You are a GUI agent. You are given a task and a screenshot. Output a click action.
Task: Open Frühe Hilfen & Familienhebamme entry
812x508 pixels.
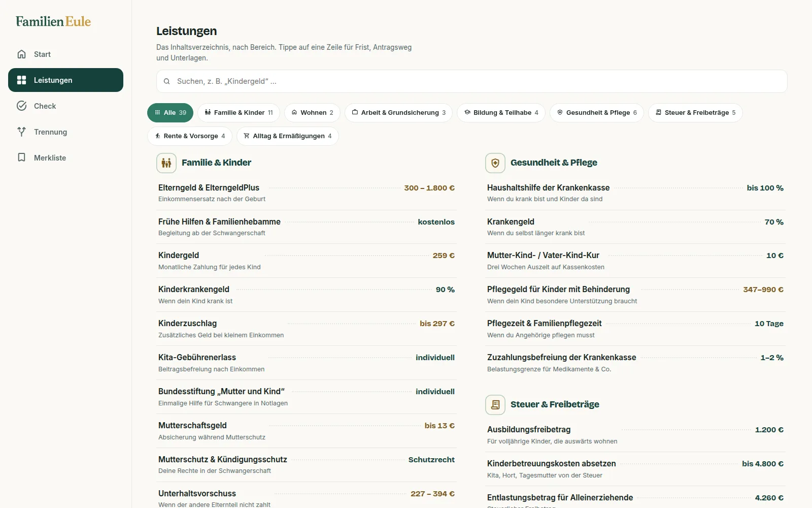coord(307,227)
